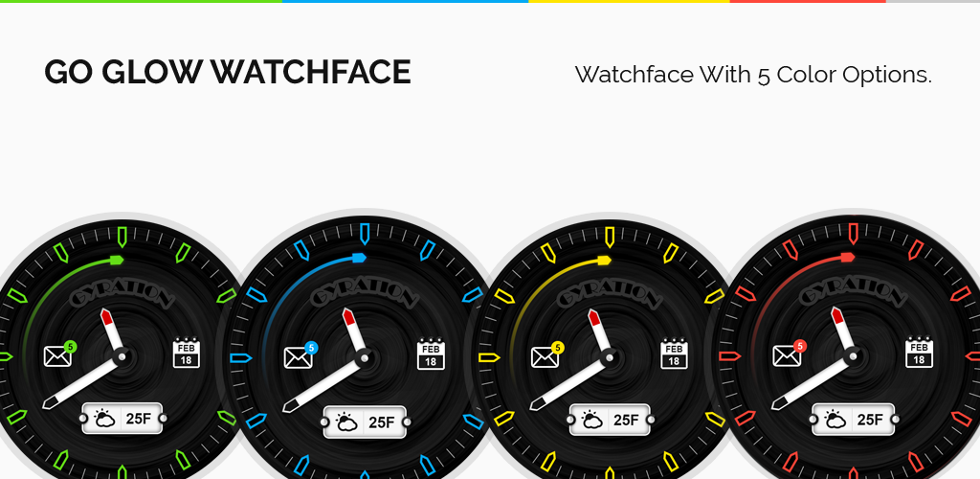Viewport: 980px width, 479px height.
Task: Click the red segment of top color bar
Action: click(x=808, y=1)
